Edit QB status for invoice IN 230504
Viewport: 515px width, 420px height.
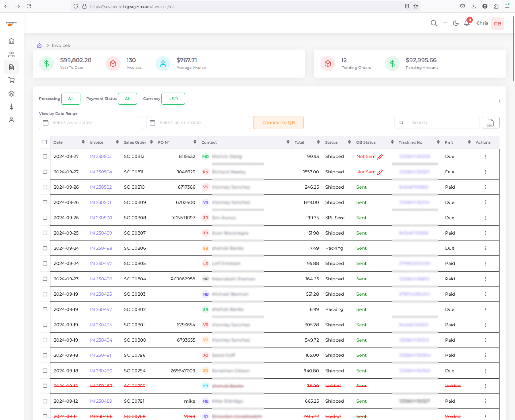[x=380, y=172]
